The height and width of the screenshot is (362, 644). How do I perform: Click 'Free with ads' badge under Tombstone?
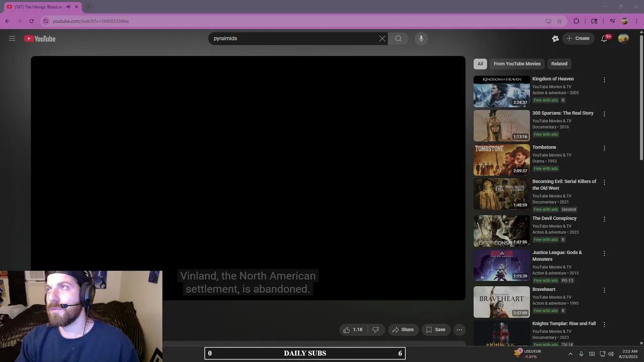pos(545,168)
